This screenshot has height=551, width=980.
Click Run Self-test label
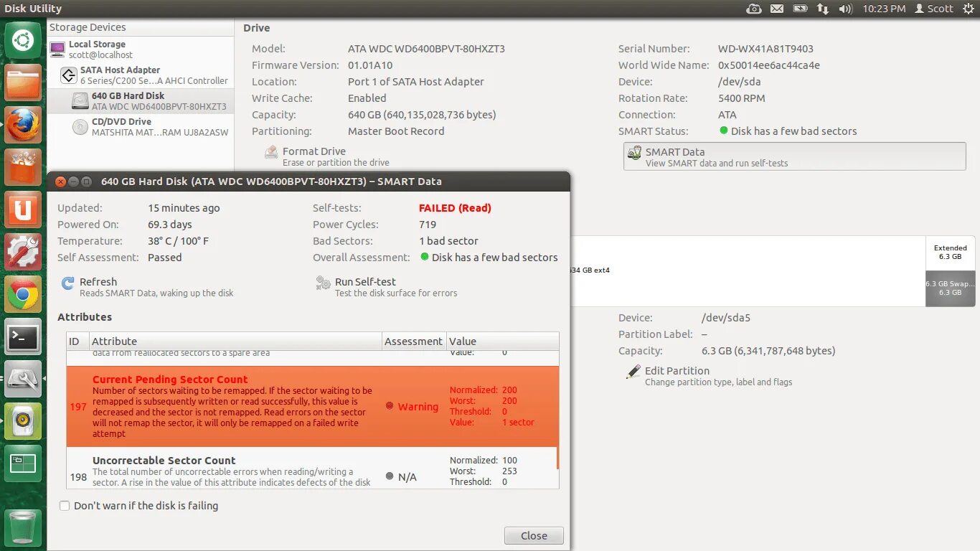click(365, 282)
